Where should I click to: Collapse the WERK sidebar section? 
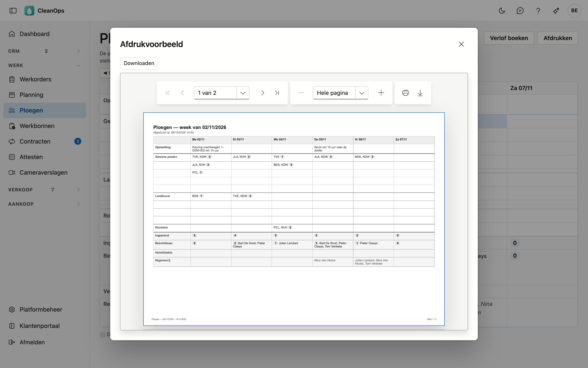(45, 65)
